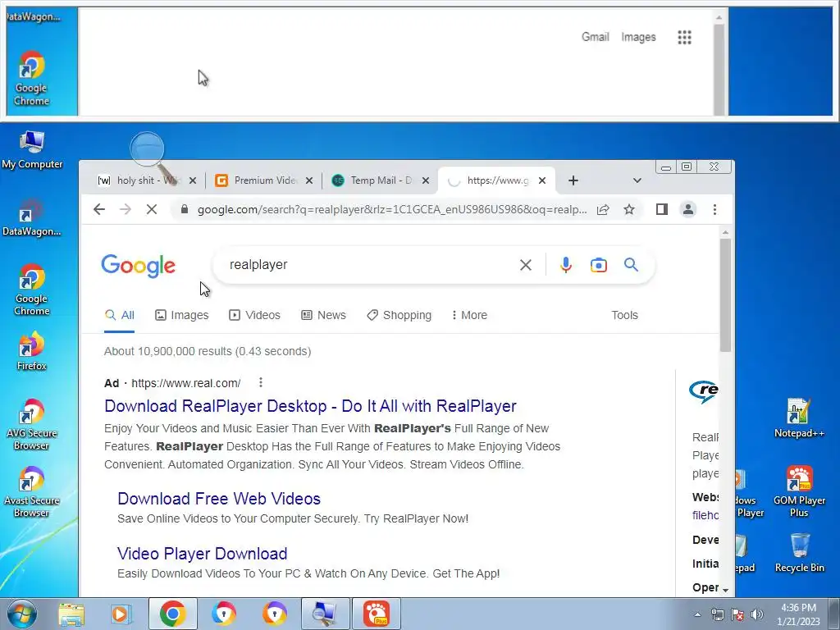Open My Computer desktop icon

[x=32, y=149]
